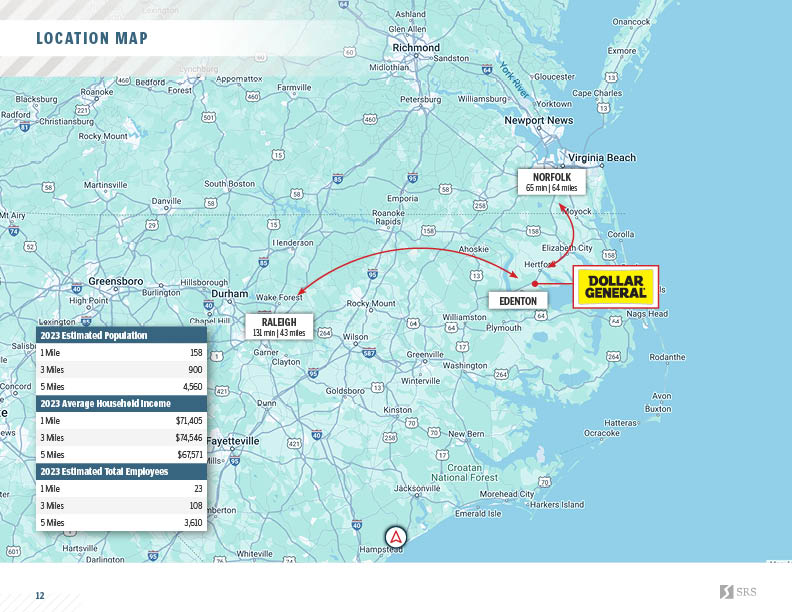Click the Wake Forest label

pos(279,297)
